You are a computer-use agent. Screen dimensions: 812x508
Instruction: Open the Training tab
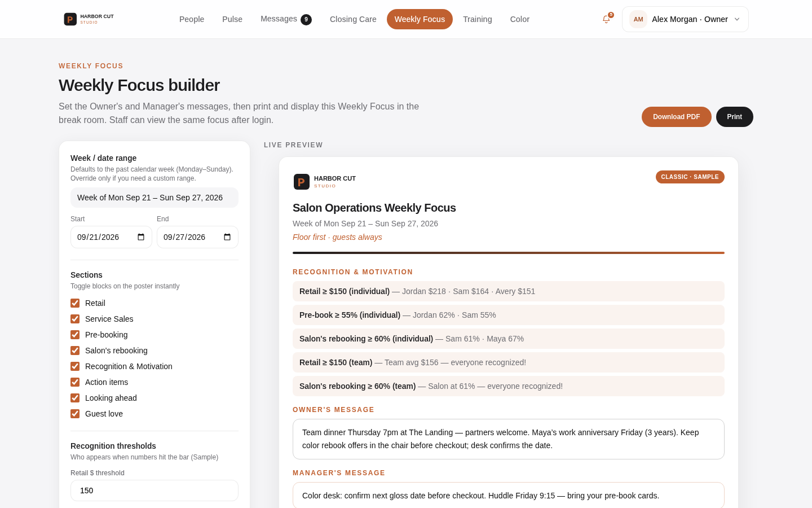pos(478,19)
